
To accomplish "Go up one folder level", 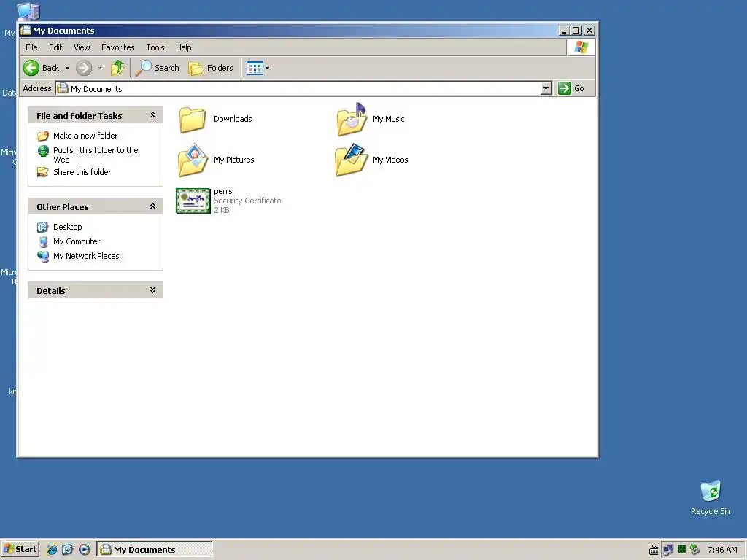I will [x=117, y=68].
